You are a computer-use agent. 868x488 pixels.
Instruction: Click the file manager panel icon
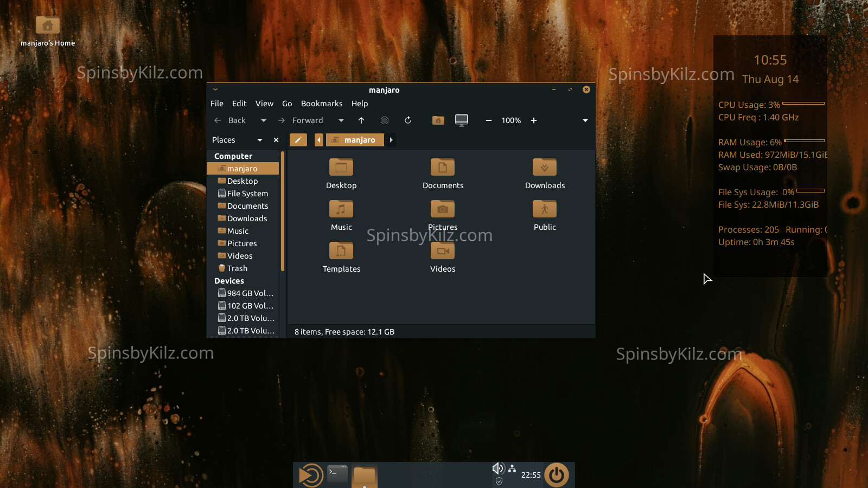365,476
